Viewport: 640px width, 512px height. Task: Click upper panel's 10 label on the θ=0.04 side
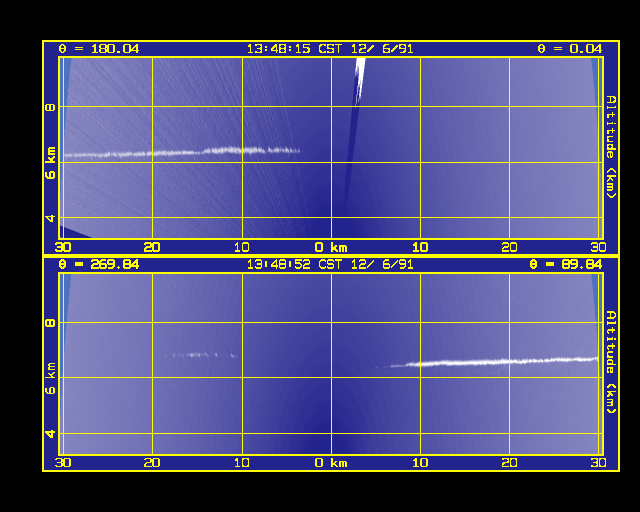tap(420, 247)
